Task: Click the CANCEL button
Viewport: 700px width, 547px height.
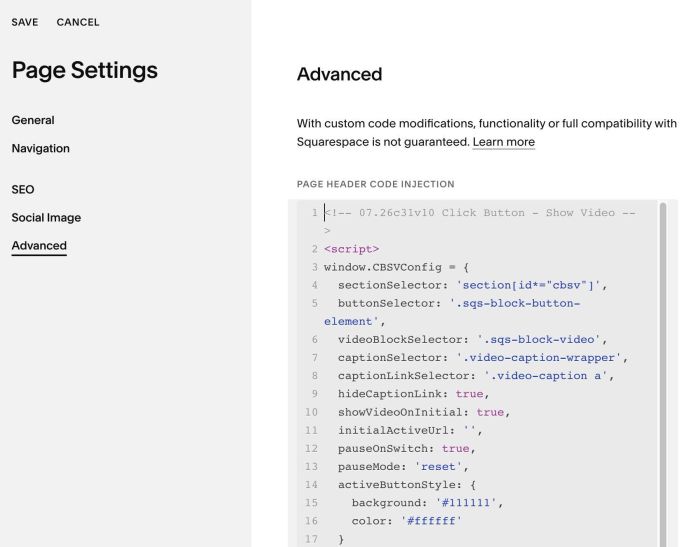Action: pos(78,22)
